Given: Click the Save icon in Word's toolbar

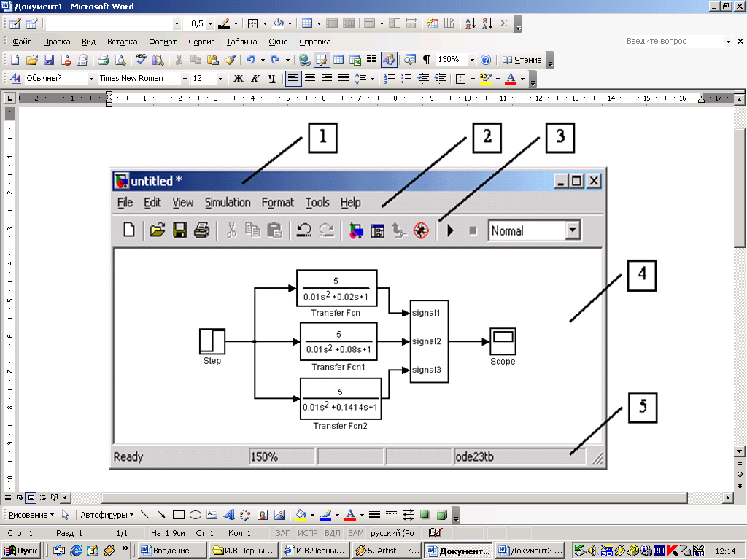Looking at the screenshot, I should pyautogui.click(x=49, y=60).
